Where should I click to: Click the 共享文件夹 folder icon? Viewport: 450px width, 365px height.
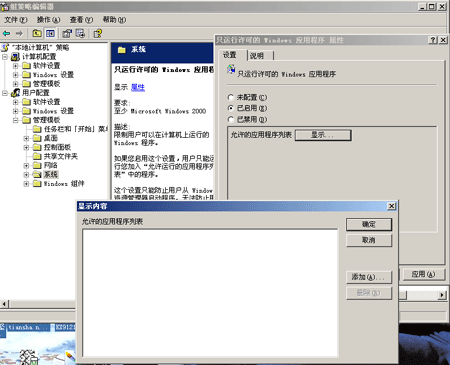click(x=37, y=156)
